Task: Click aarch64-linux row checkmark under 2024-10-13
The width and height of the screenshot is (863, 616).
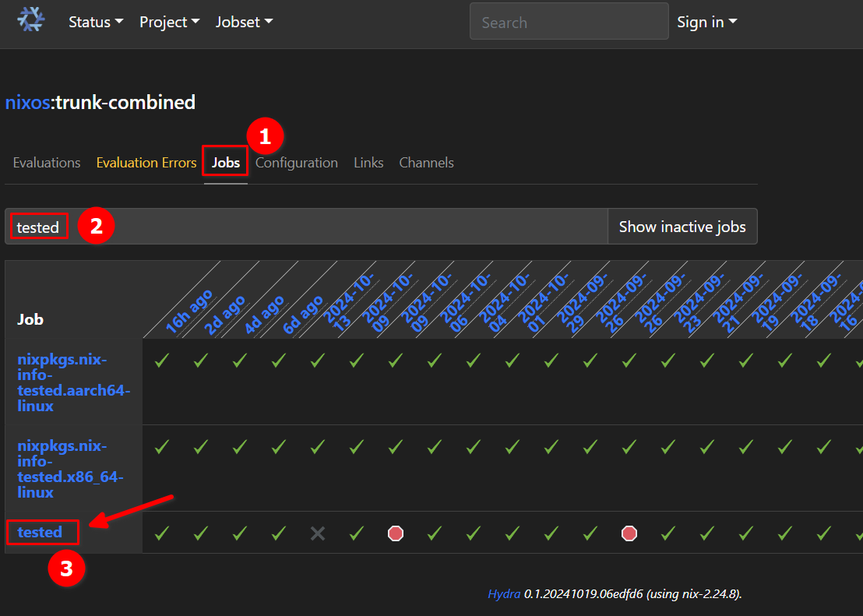Action: [x=318, y=361]
